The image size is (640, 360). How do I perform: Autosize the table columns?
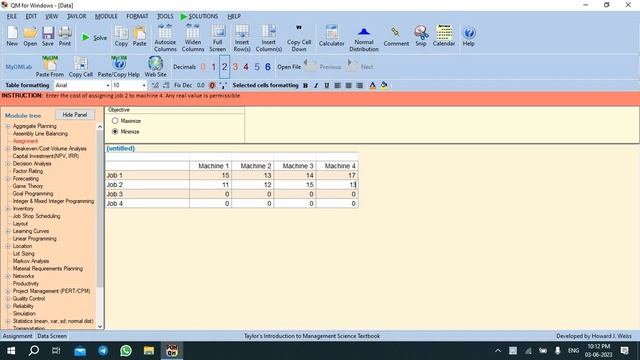click(165, 38)
